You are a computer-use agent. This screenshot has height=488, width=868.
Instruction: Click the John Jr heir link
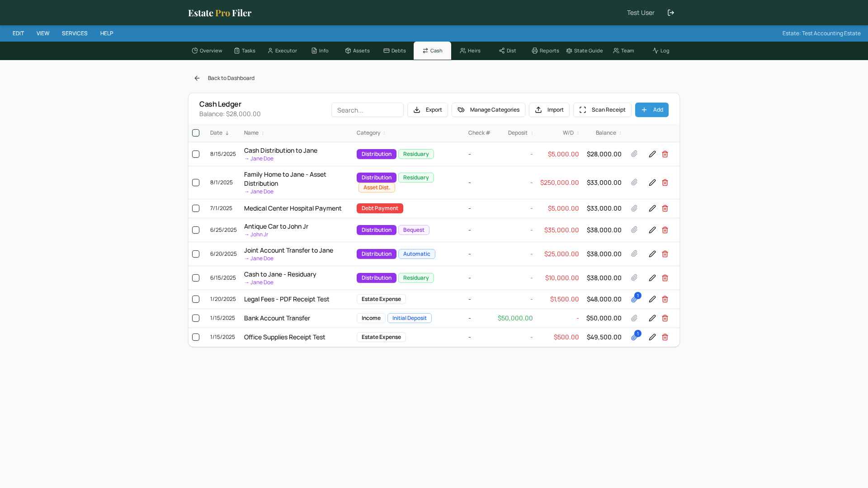coord(256,235)
